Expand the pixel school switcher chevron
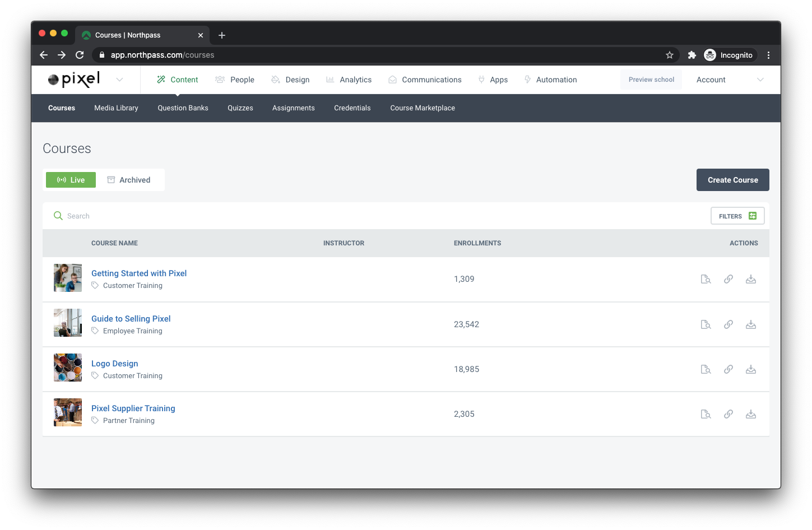This screenshot has height=530, width=812. [119, 80]
